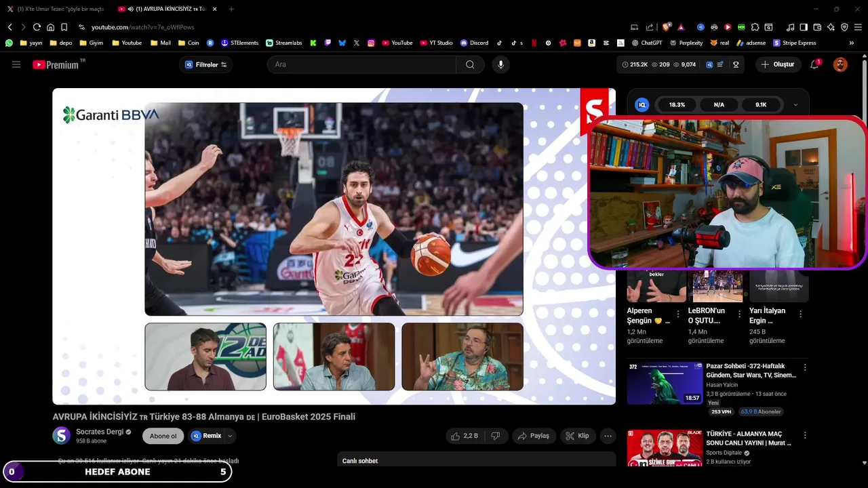Open the Socrates Dergi channel link
The height and width of the screenshot is (488, 868).
tap(100, 432)
